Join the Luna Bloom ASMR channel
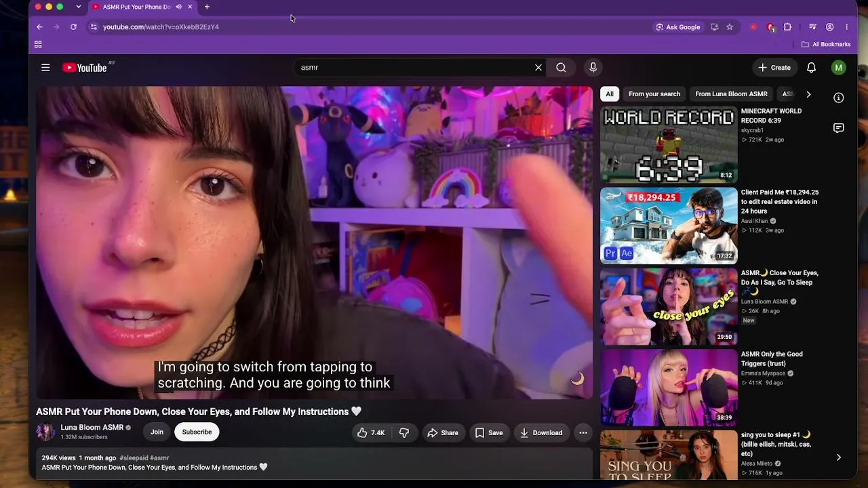868x488 pixels. pos(157,432)
